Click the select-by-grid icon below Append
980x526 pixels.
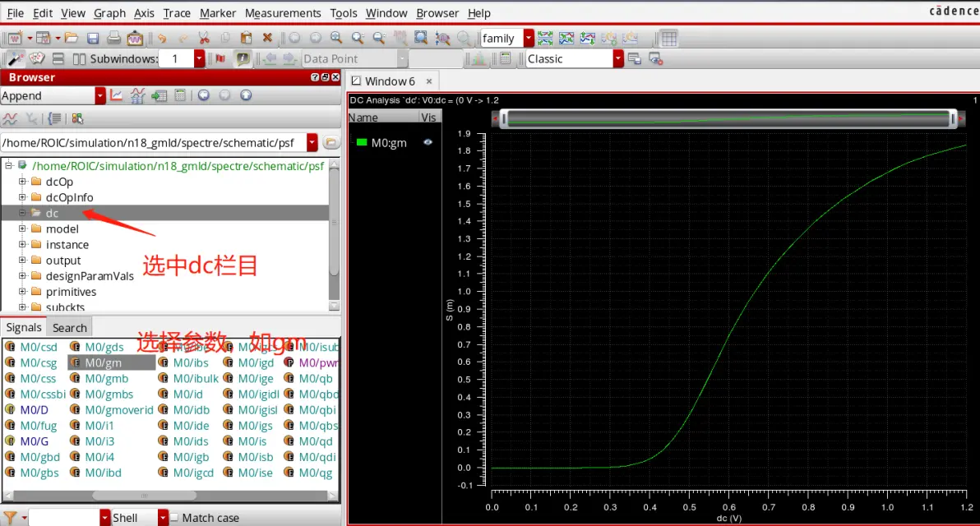tap(77, 118)
